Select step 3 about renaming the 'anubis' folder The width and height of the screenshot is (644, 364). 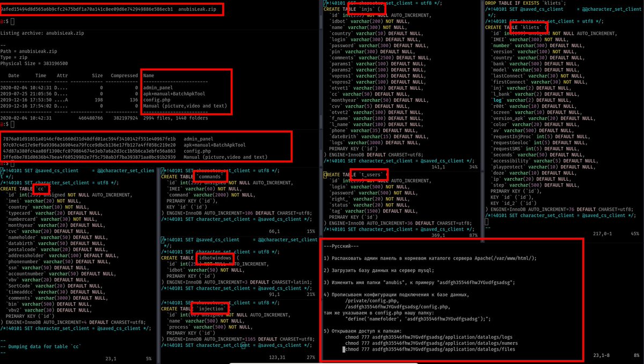(420, 281)
